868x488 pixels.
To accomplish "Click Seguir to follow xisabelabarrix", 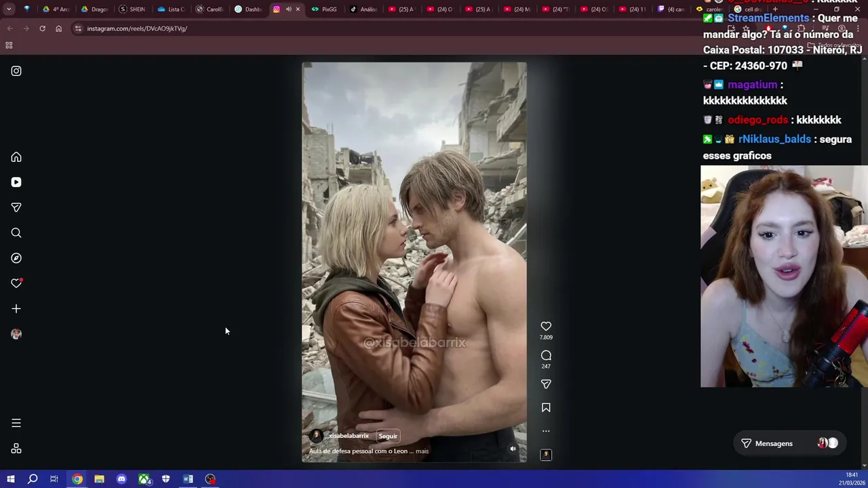I will click(x=388, y=436).
